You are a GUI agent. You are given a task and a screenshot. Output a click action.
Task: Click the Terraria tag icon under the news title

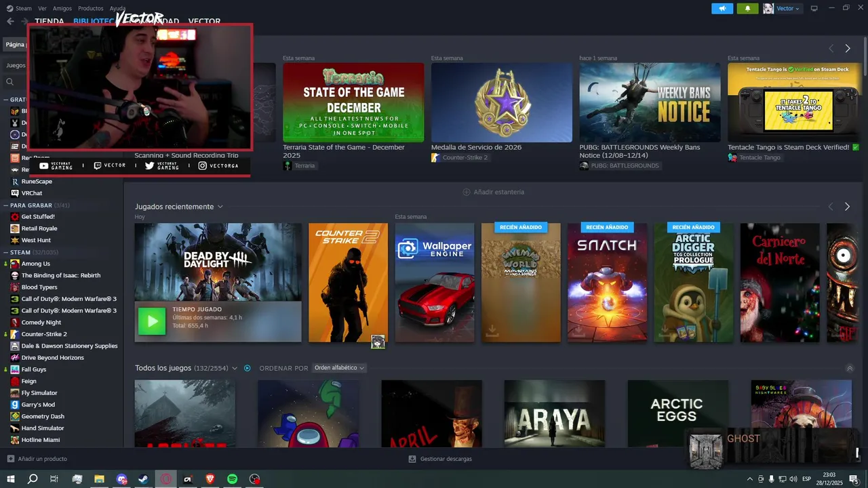(x=288, y=165)
